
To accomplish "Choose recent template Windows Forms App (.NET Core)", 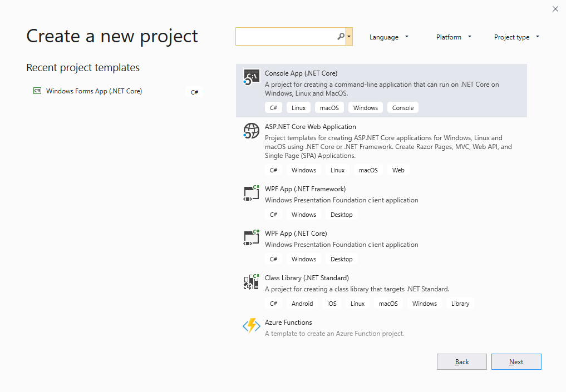I will point(94,91).
